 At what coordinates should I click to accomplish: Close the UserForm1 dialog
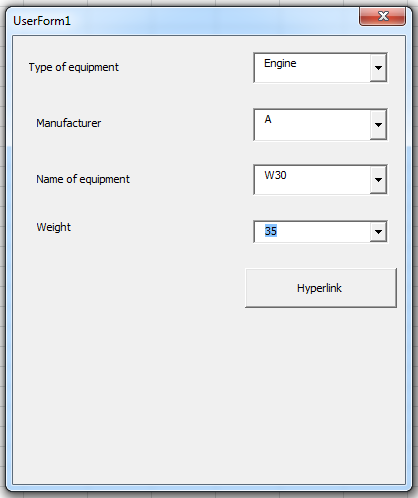pyautogui.click(x=383, y=16)
